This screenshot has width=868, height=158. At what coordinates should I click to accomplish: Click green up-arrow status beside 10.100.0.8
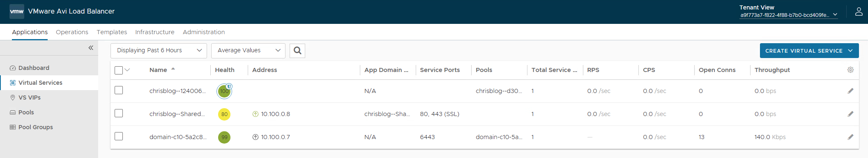click(x=256, y=114)
